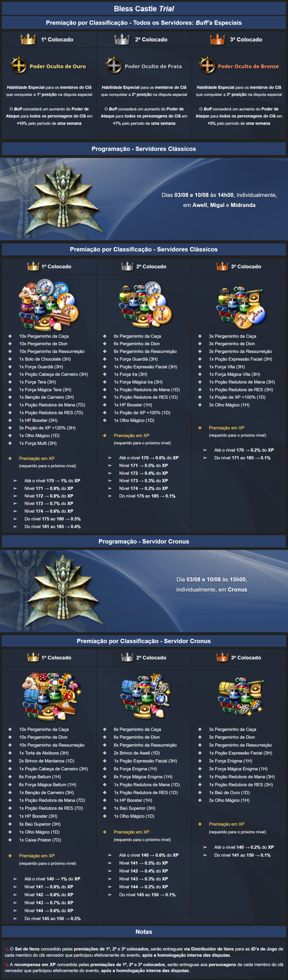This screenshot has height=980, width=288.
Task: Select the 1x Bolo de Chocolate (3H) item
Action: 45,359
